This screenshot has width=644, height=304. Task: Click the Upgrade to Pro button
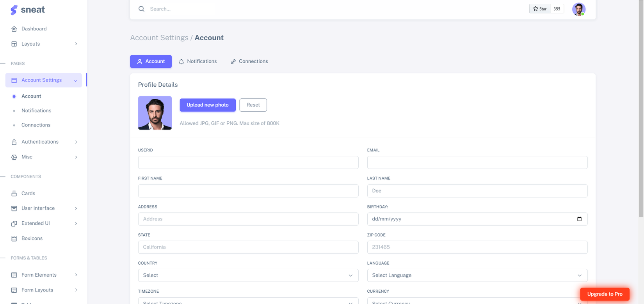pos(605,294)
